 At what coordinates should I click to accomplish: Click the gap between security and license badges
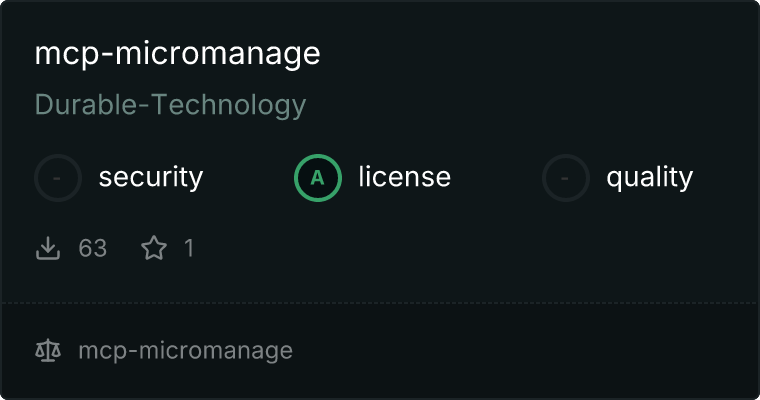tap(248, 178)
